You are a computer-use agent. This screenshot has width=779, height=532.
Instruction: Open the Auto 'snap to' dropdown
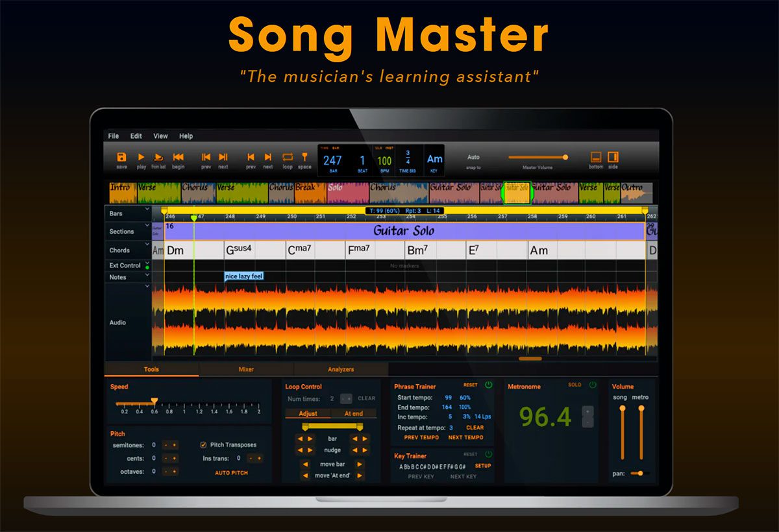pyautogui.click(x=474, y=157)
